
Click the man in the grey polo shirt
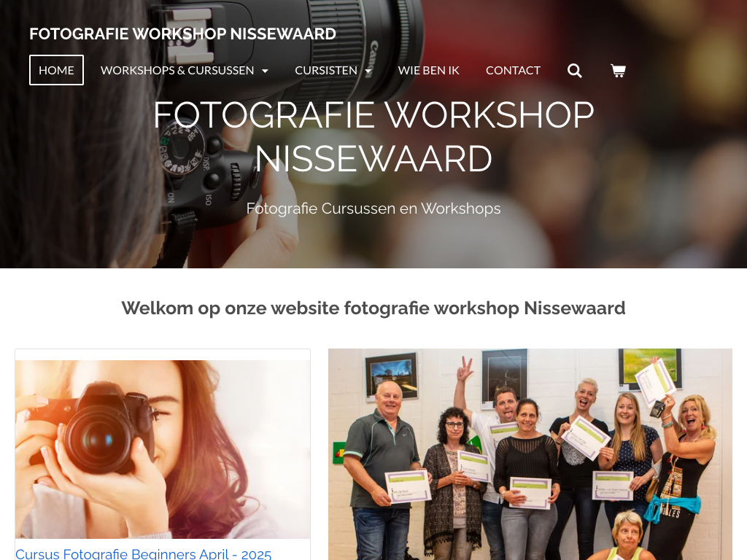click(381, 469)
